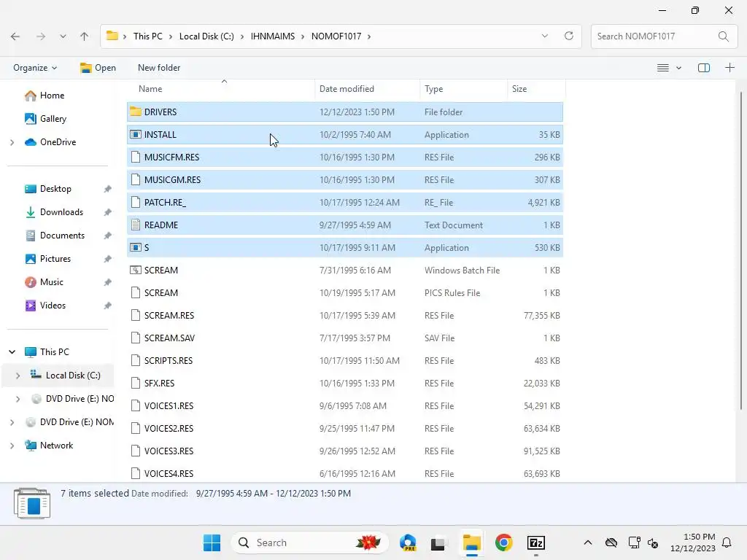This screenshot has width=747, height=560.
Task: Select VOICES1.RES file
Action: (x=345, y=405)
